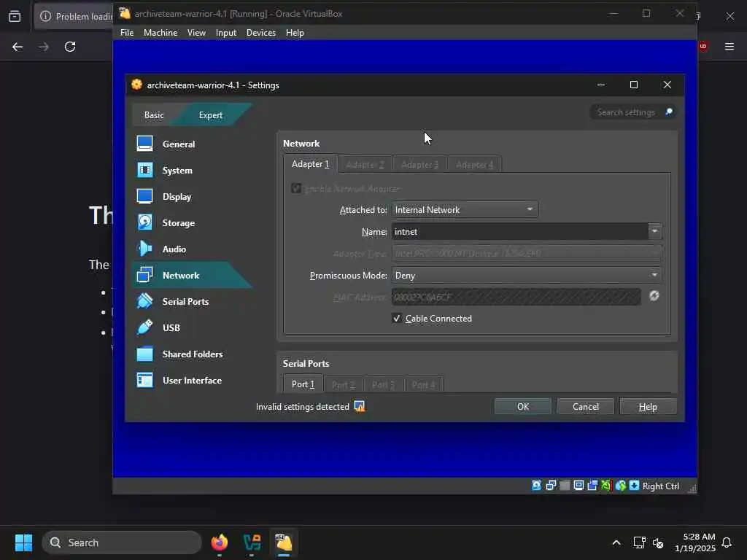Select the Adapter 1 tab
The width and height of the screenshot is (747, 560).
point(310,164)
